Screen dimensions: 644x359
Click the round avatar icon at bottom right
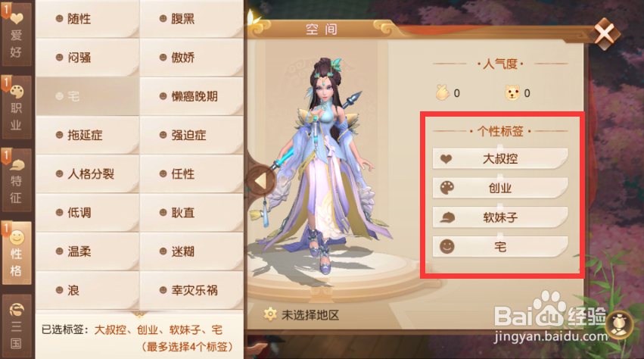pos(619,325)
